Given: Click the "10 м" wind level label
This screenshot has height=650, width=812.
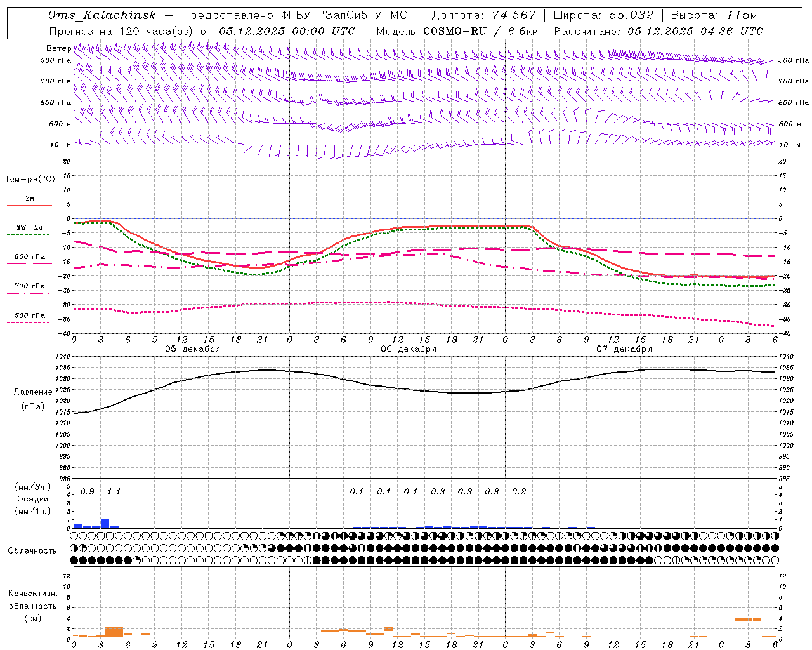Looking at the screenshot, I should pos(60,145).
